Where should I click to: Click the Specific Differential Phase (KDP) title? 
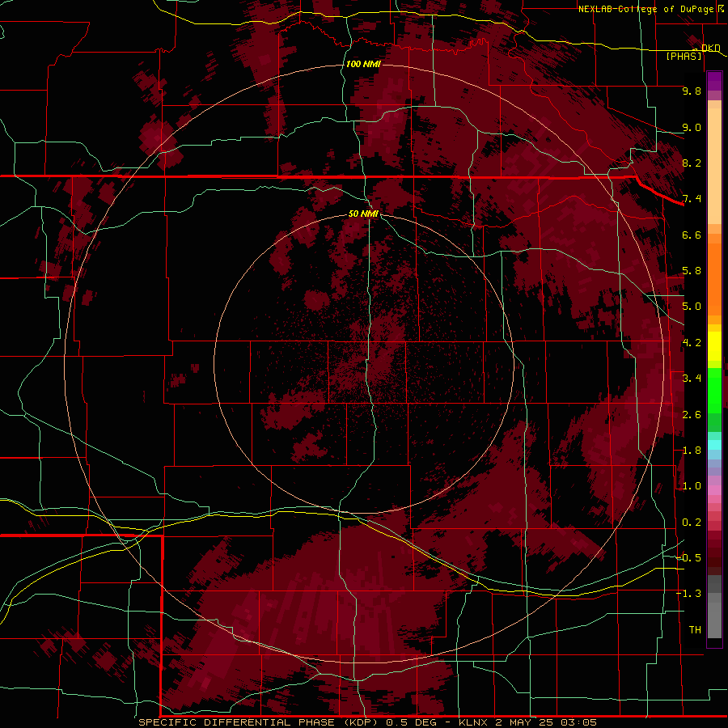tap(259, 722)
